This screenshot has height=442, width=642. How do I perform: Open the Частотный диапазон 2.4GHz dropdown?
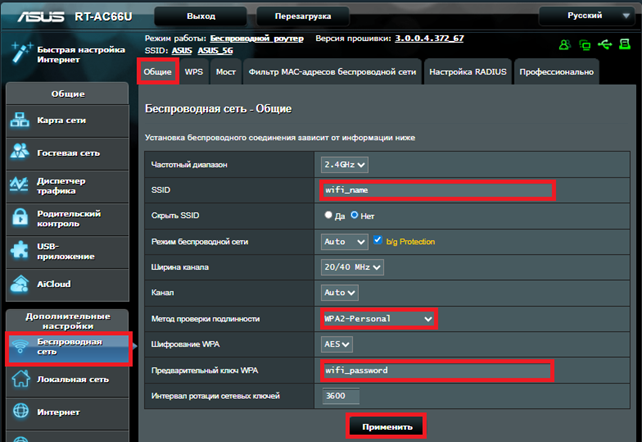point(344,164)
